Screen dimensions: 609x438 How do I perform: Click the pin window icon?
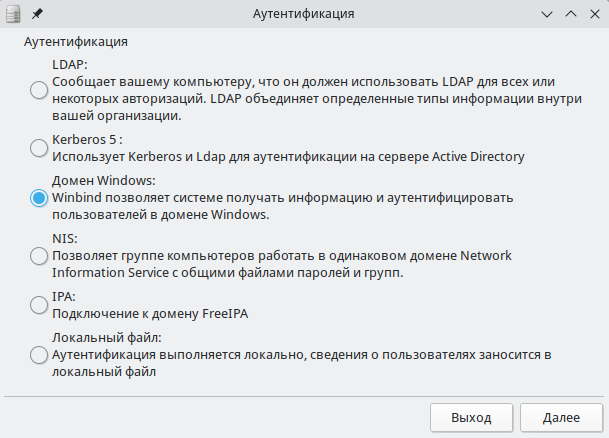pos(37,15)
